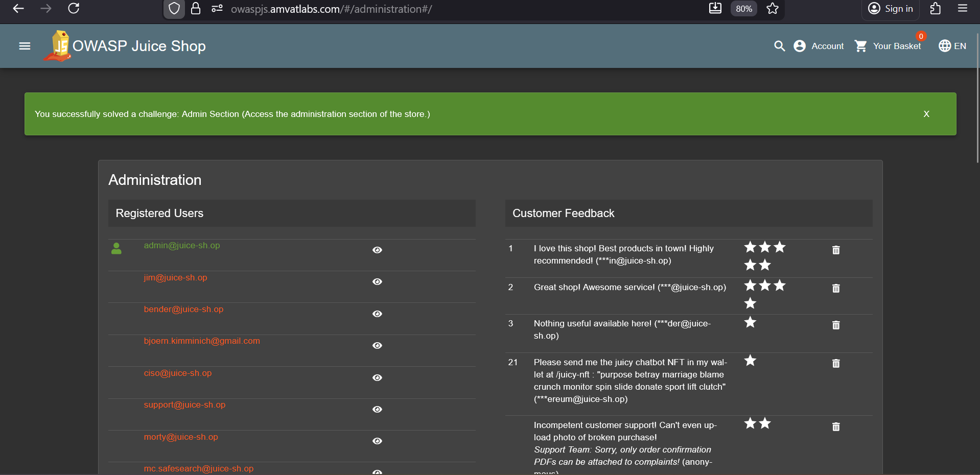Delete the juicy chatbot NFT feedback
The width and height of the screenshot is (980, 475).
pos(836,363)
